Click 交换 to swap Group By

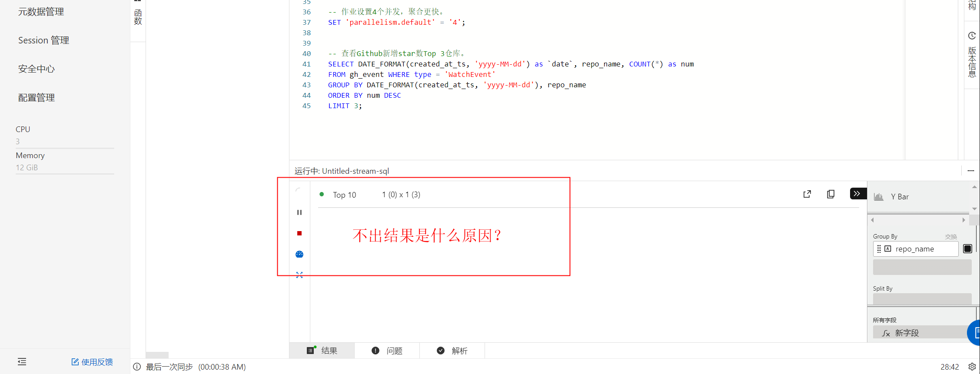tap(951, 237)
